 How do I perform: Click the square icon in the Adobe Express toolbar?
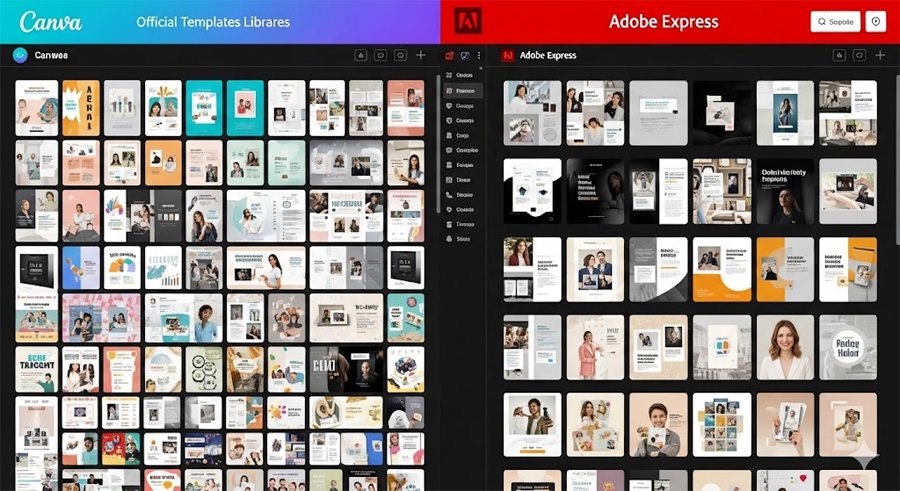click(859, 55)
